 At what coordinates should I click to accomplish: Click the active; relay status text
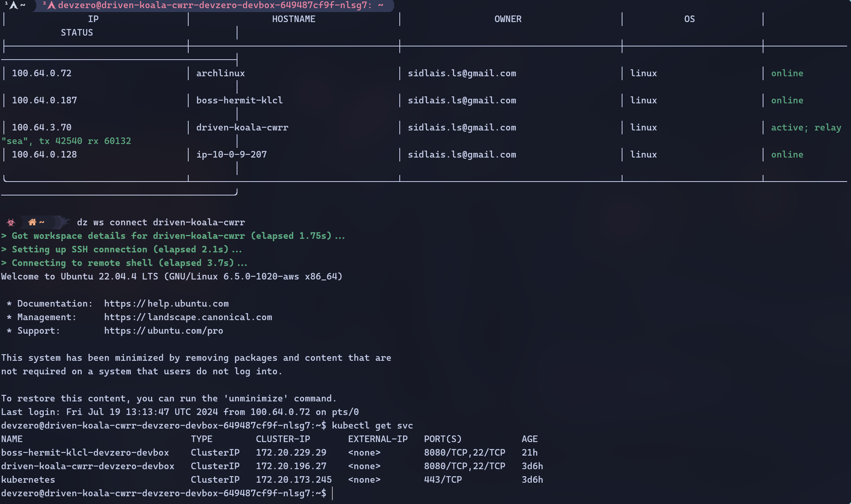click(x=806, y=127)
